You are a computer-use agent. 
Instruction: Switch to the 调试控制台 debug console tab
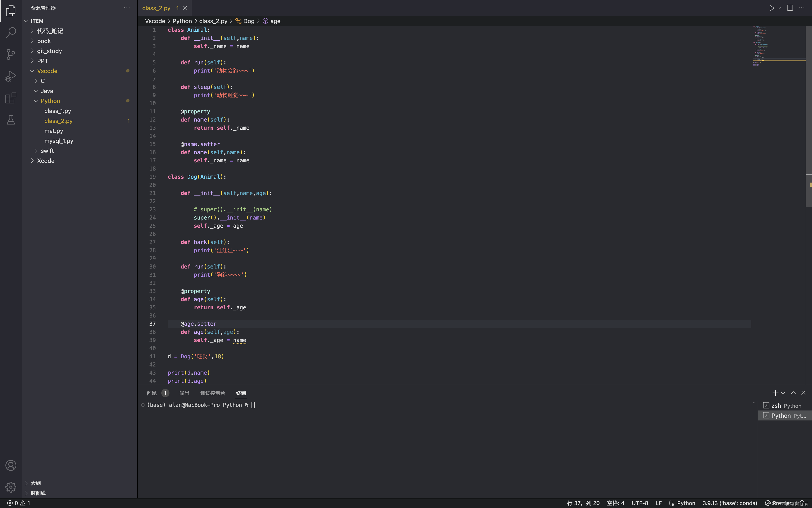213,393
